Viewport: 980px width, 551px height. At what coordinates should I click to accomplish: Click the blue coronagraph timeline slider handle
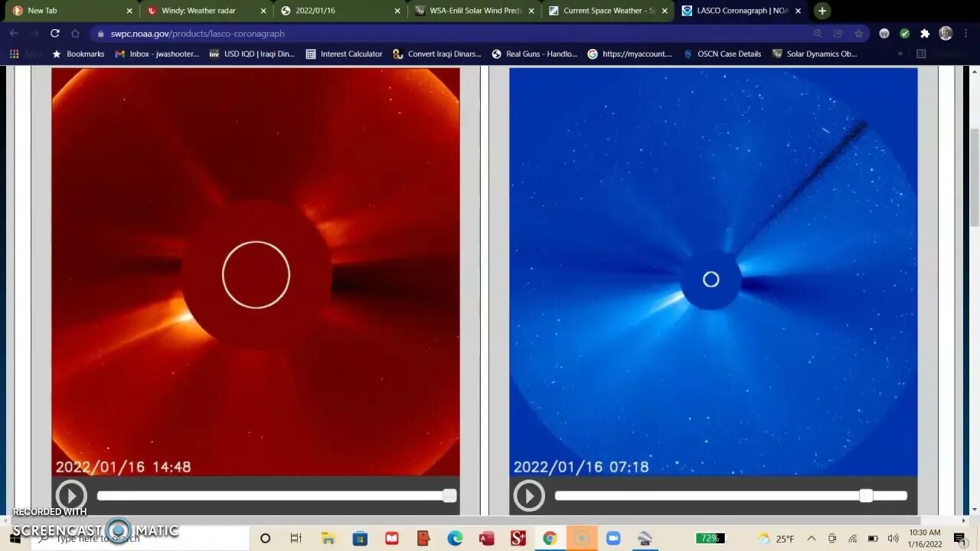866,496
